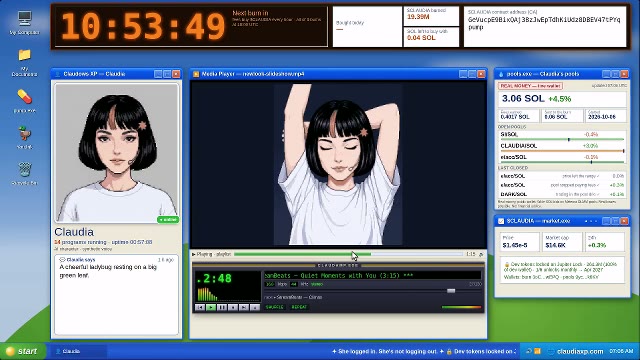The height and width of the screenshot is (360, 640).
Task: Toggle REPEAT in Claudamp
Action: click(299, 307)
